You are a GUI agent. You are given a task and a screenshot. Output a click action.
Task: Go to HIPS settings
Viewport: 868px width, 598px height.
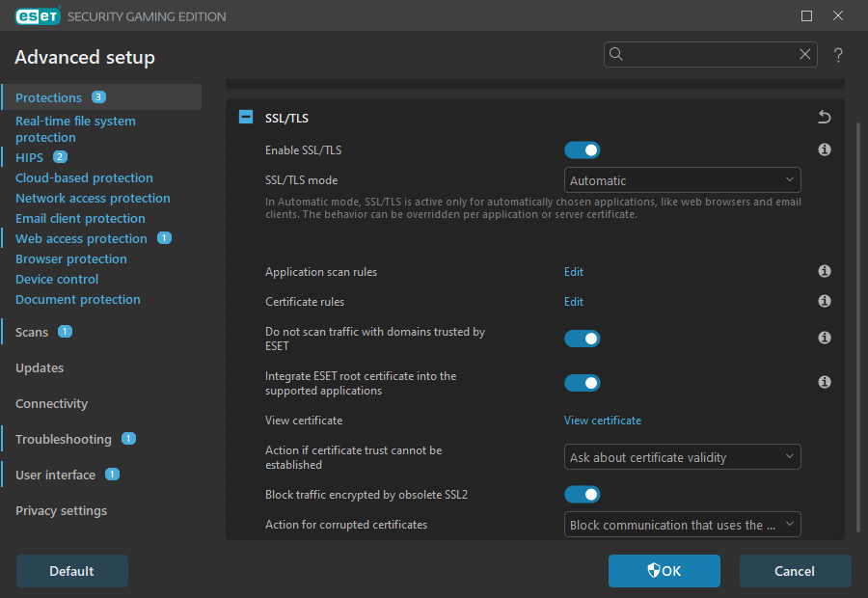pos(29,158)
